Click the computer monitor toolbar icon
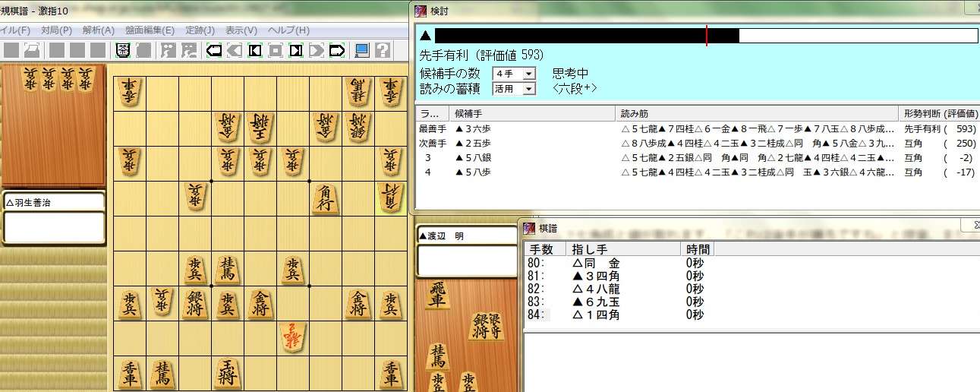The height and width of the screenshot is (392, 980). pos(362,50)
